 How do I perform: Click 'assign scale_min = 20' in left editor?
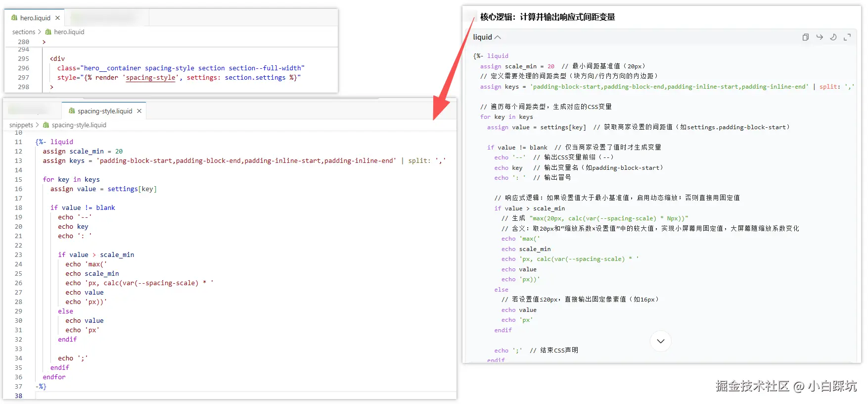83,151
